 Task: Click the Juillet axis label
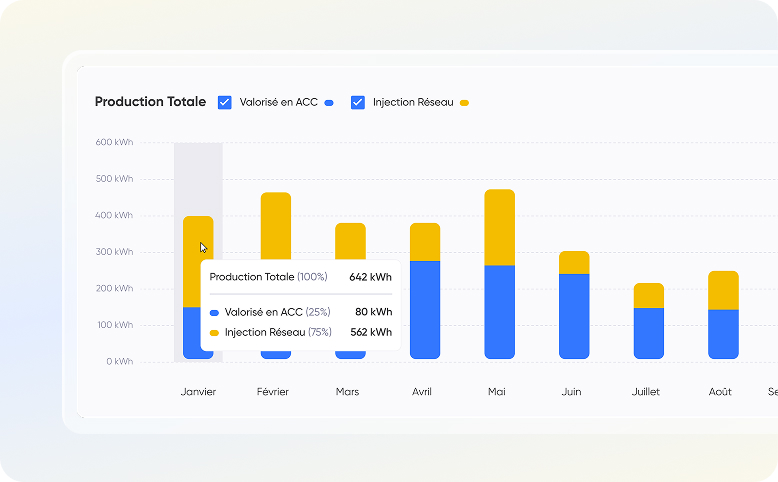646,392
